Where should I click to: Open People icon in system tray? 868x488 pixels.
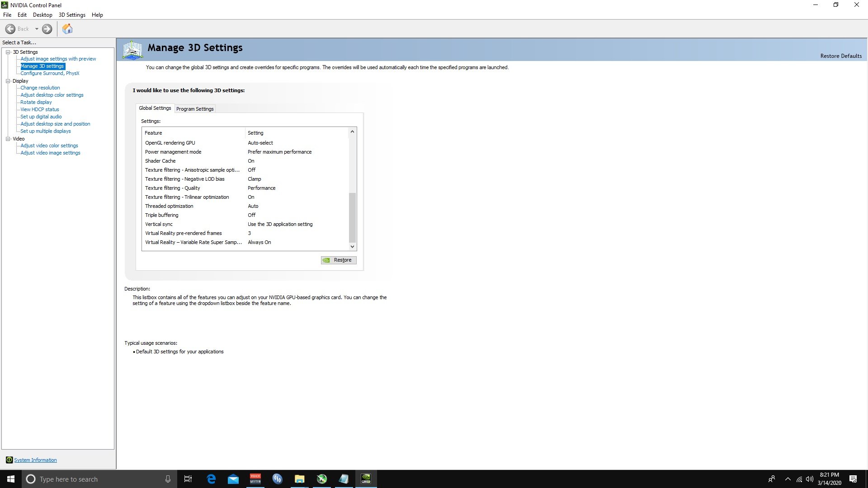click(x=772, y=479)
